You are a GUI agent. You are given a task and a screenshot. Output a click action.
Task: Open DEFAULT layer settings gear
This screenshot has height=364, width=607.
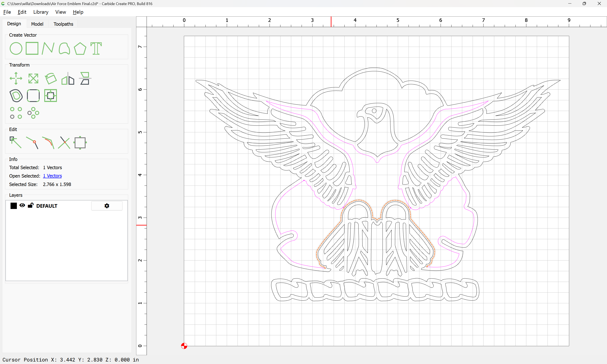point(107,206)
